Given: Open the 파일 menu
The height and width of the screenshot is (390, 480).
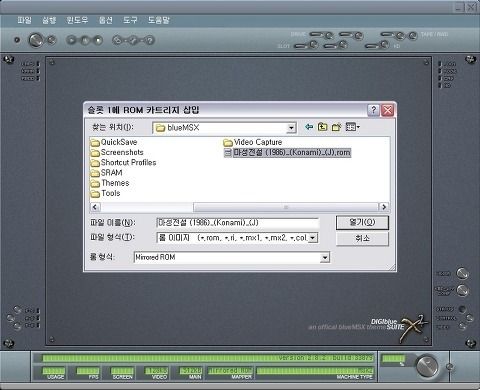Looking at the screenshot, I should tap(24, 20).
